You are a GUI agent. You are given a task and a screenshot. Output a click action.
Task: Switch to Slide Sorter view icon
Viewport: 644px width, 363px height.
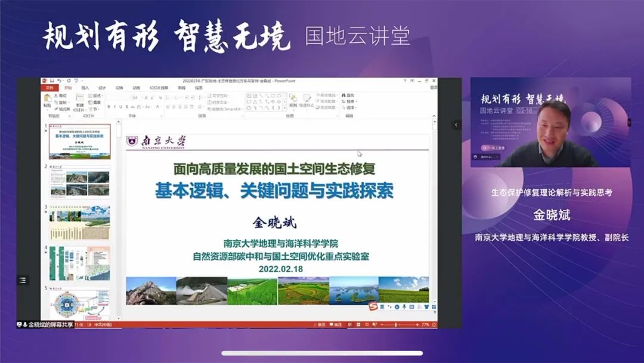click(358, 325)
